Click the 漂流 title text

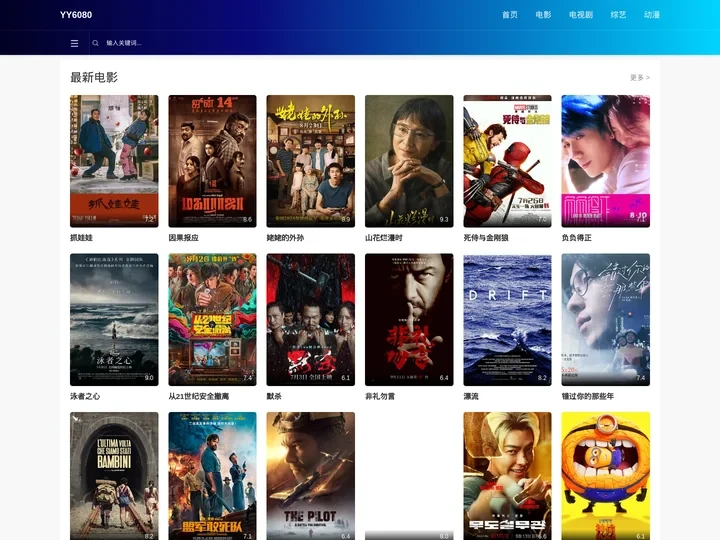click(471, 396)
